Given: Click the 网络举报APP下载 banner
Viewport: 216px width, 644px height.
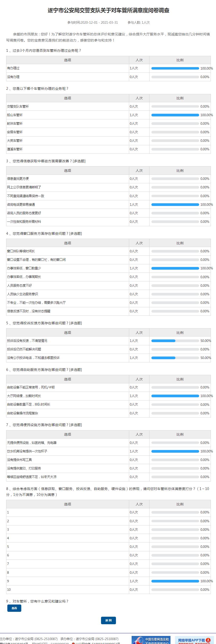Looking at the screenshot, I should 192,641.
